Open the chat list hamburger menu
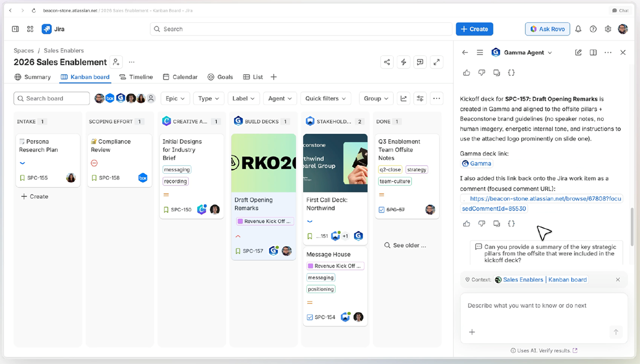640x364 pixels. (480, 52)
